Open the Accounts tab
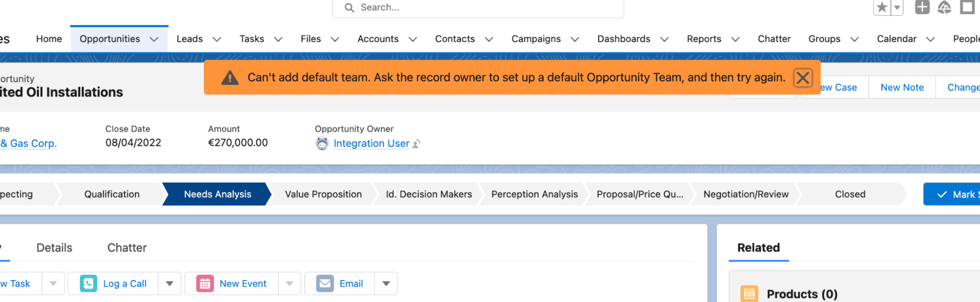 (x=378, y=39)
